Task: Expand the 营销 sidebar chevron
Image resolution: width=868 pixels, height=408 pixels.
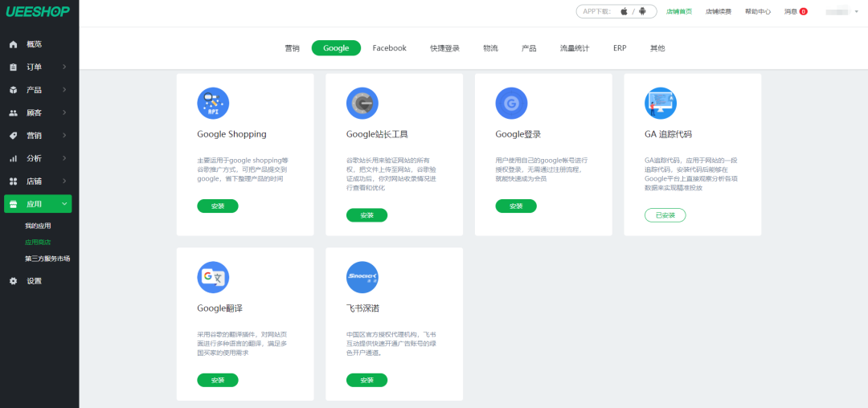Action: 64,136
